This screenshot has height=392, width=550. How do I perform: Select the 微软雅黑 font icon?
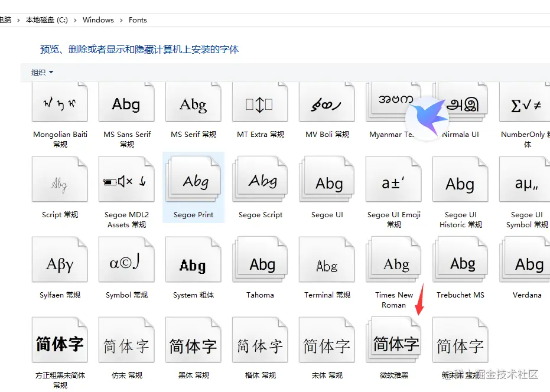pyautogui.click(x=393, y=340)
